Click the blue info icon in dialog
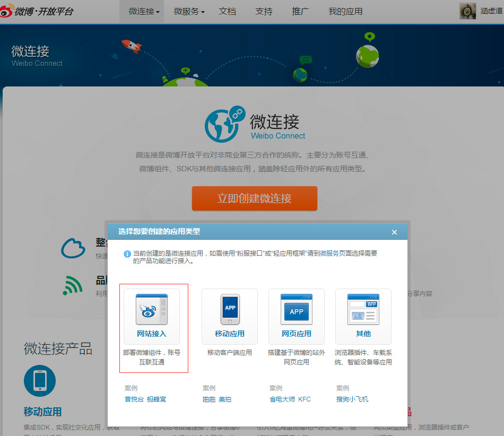504x436 pixels. [127, 254]
